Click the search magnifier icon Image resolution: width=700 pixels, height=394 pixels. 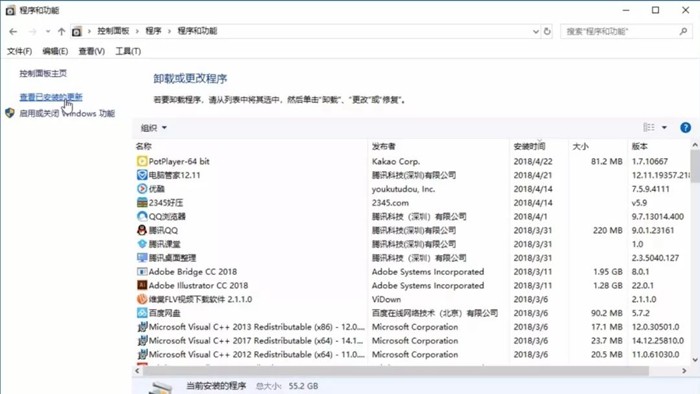tap(683, 31)
